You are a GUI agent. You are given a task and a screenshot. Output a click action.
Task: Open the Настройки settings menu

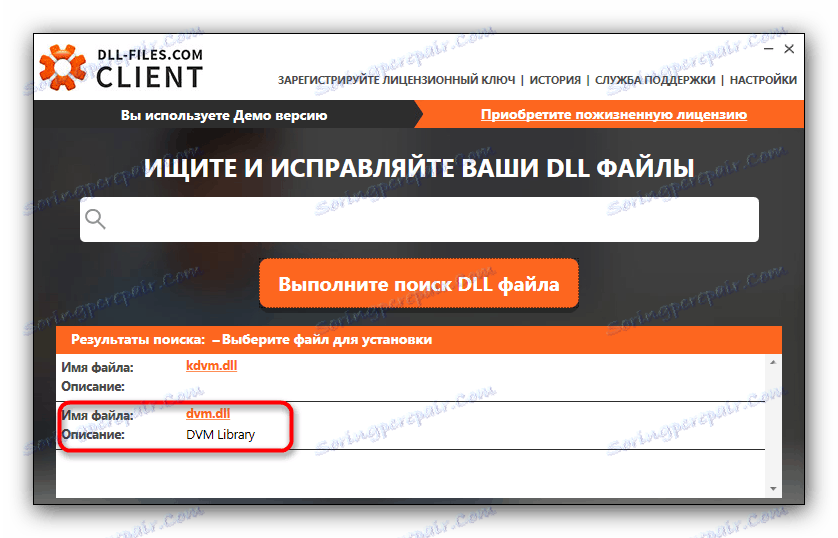coord(763,80)
